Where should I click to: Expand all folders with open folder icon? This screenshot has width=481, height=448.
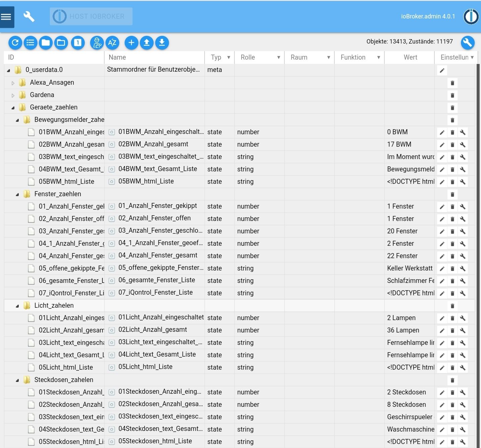(x=61, y=43)
